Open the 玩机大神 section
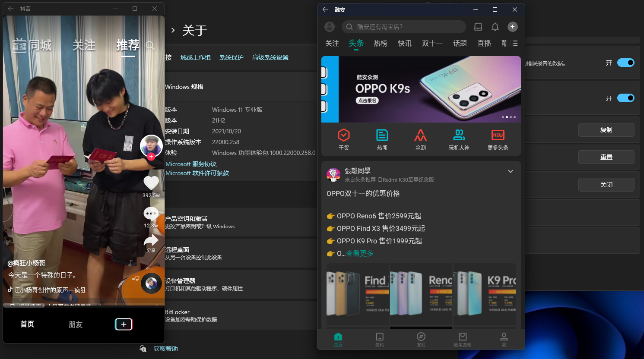The width and height of the screenshot is (644, 359). coord(459,139)
